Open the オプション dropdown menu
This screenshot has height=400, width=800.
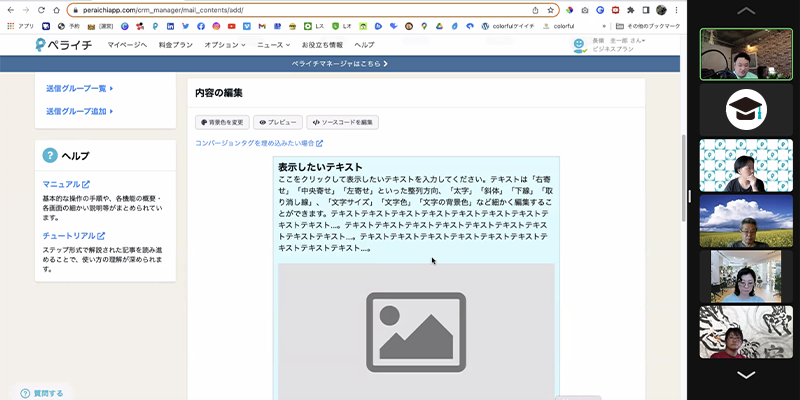click(x=224, y=45)
